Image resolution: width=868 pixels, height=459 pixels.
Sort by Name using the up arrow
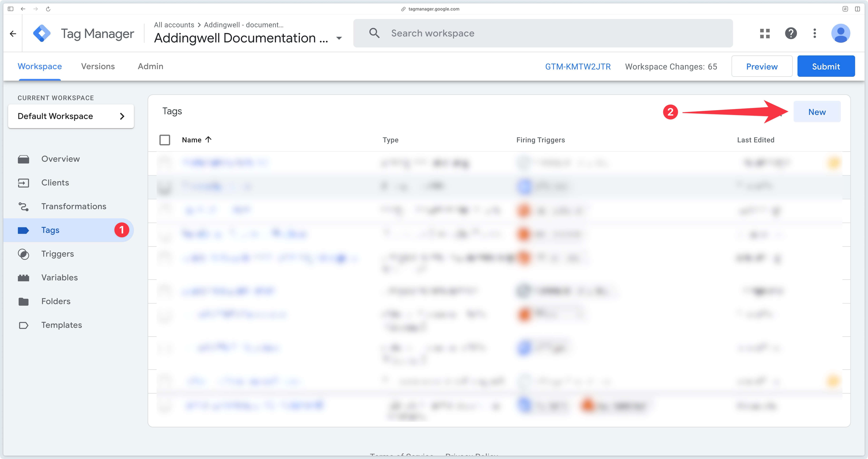coord(208,139)
